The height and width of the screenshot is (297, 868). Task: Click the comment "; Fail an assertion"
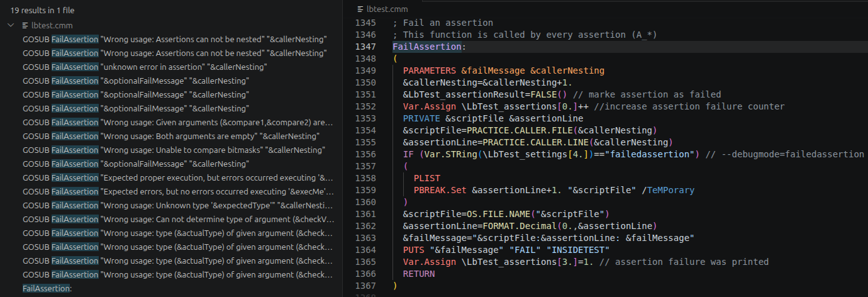point(443,23)
